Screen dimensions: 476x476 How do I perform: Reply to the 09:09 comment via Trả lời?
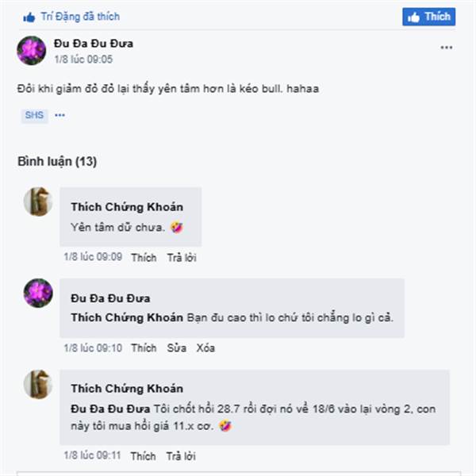(182, 258)
